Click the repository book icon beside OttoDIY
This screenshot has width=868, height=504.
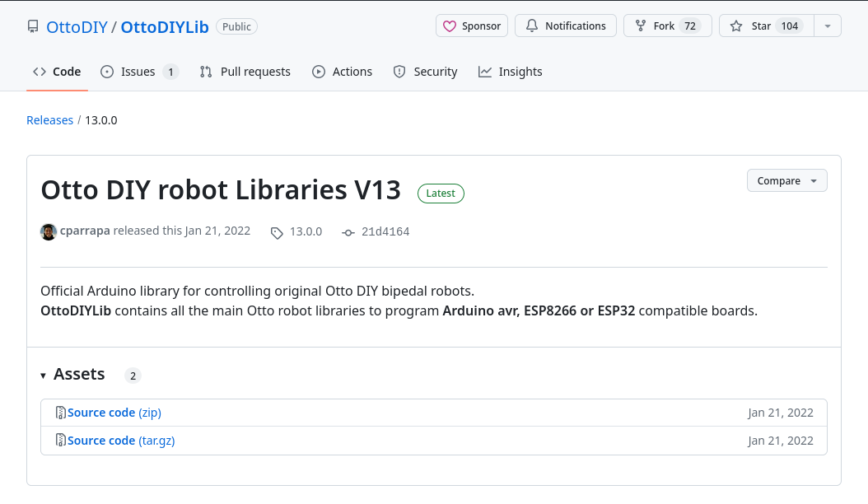(x=33, y=26)
